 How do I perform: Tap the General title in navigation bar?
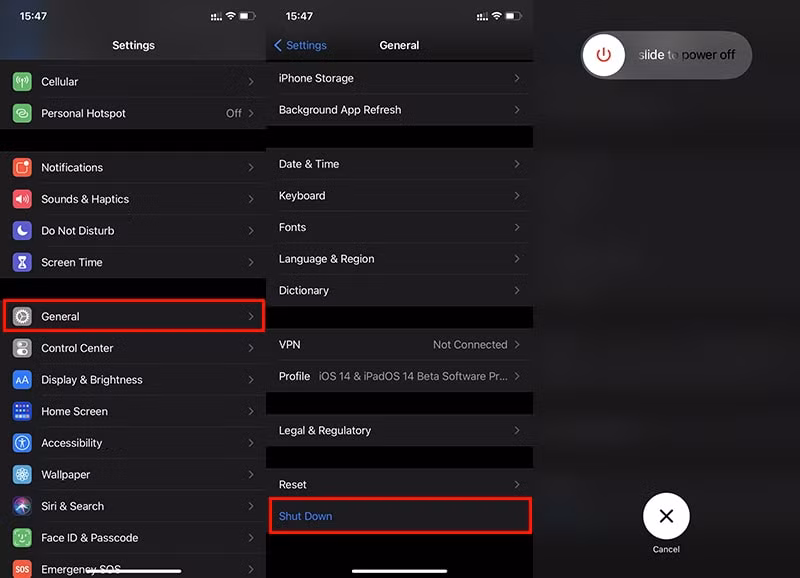(399, 45)
